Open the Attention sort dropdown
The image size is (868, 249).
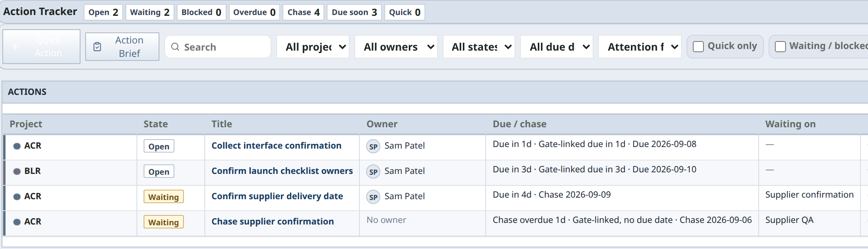pos(640,47)
